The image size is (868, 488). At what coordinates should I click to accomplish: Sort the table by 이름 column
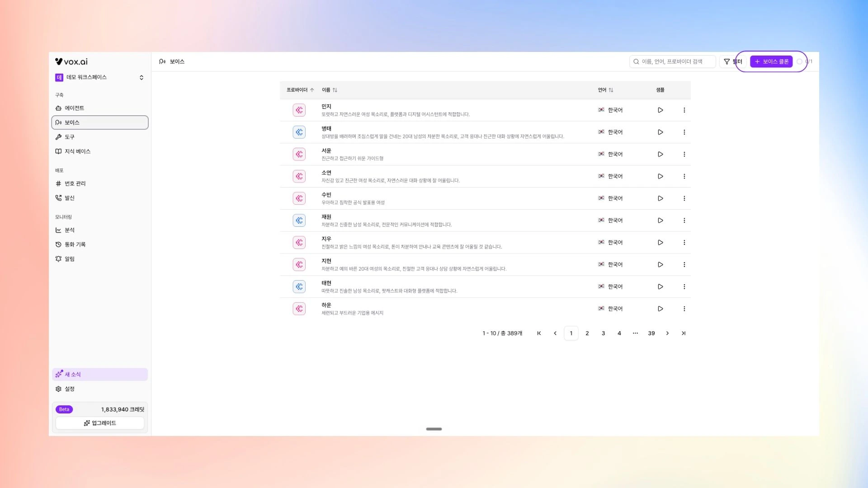click(x=330, y=90)
